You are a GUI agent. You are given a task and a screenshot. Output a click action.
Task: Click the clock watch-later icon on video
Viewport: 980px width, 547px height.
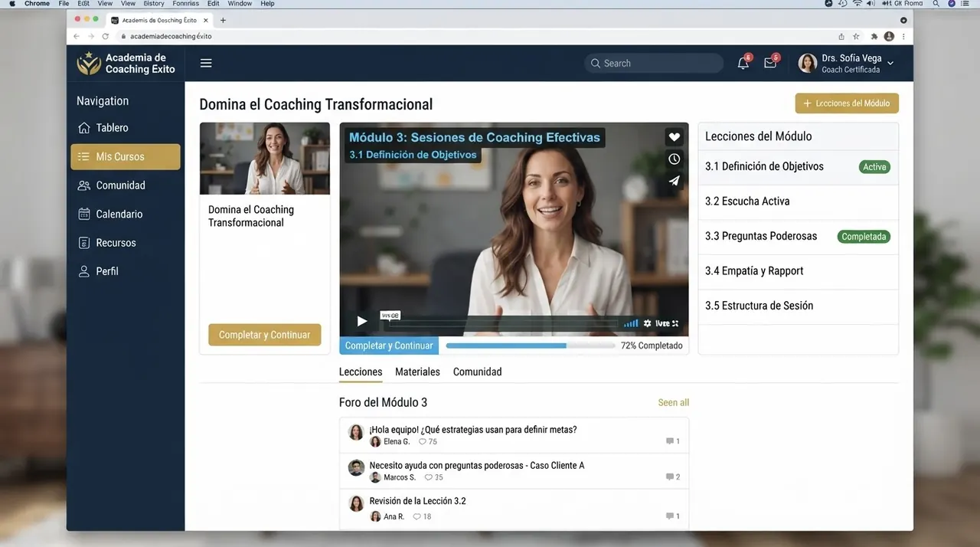point(674,159)
